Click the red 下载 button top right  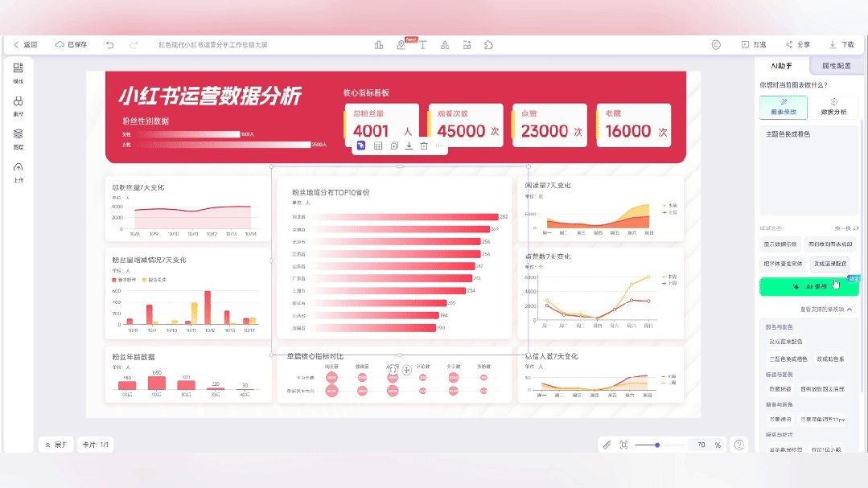[843, 44]
